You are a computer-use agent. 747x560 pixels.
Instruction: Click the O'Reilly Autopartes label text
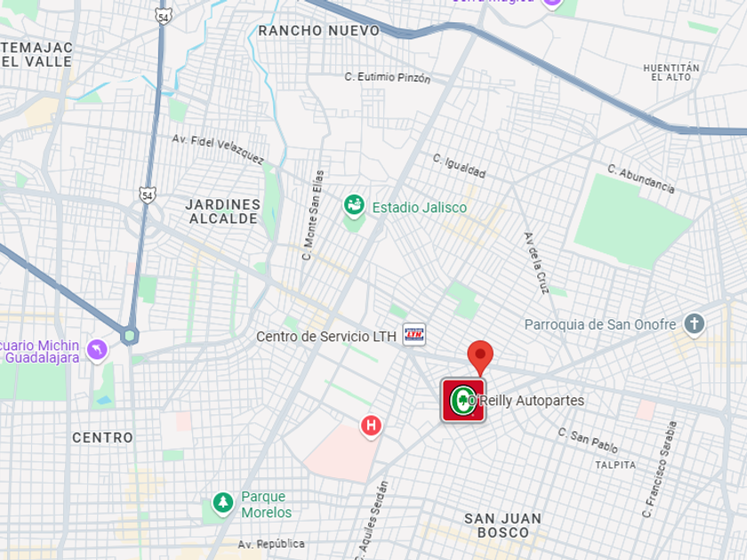[x=526, y=401]
